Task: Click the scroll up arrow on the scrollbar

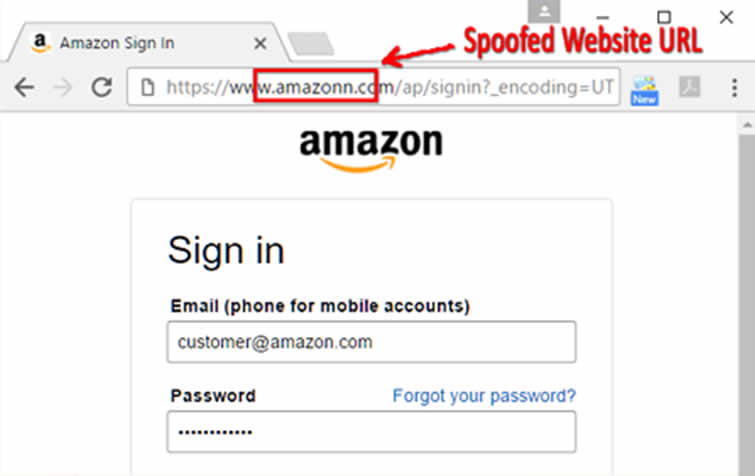Action: point(747,125)
